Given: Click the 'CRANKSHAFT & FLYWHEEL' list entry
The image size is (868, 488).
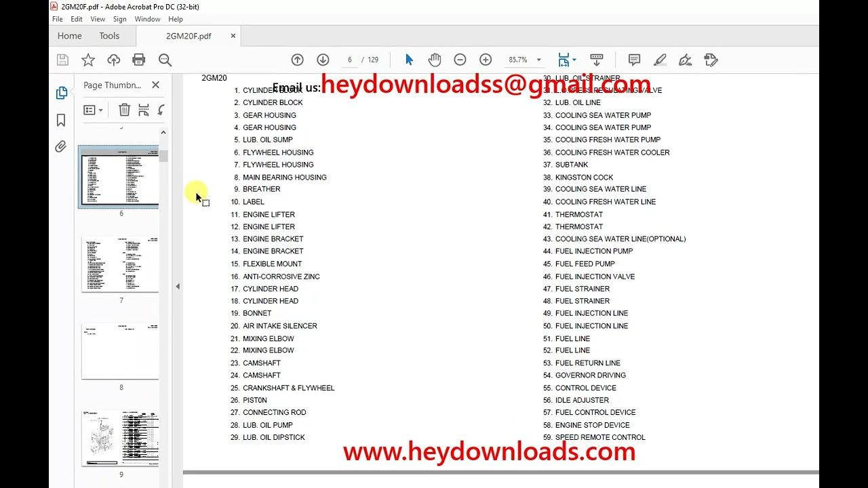Looking at the screenshot, I should pyautogui.click(x=289, y=388).
